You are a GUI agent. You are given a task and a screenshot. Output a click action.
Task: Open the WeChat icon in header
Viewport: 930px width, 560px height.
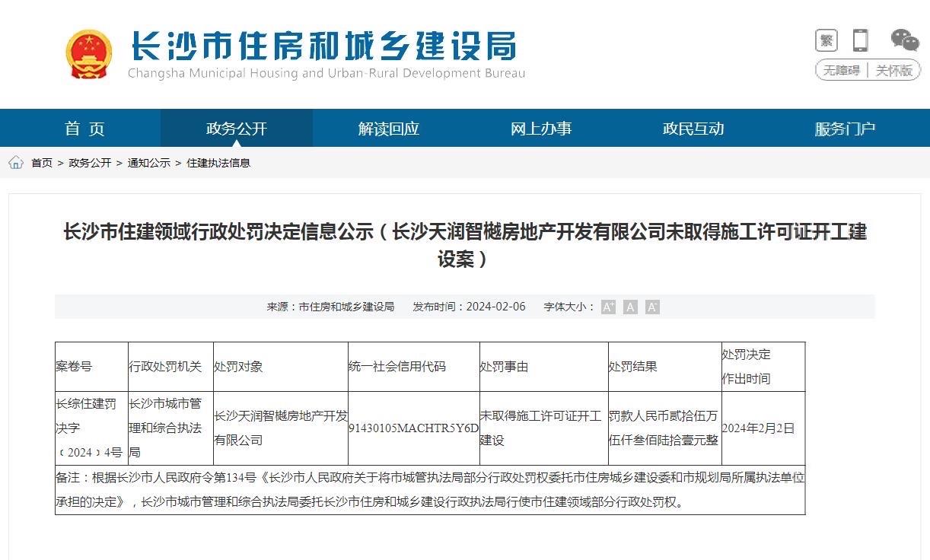click(905, 40)
